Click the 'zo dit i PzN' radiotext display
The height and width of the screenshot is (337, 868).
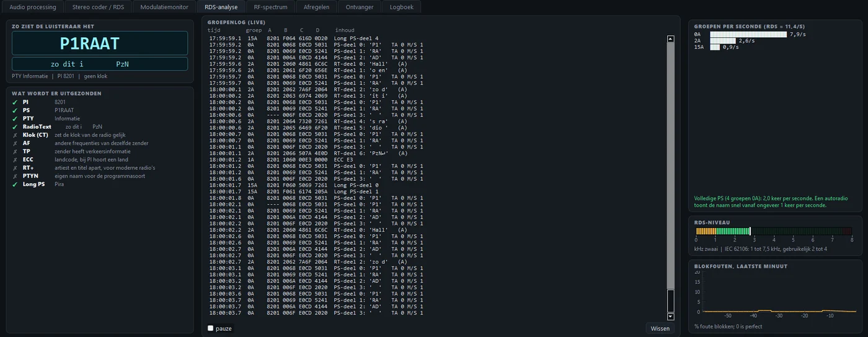[x=100, y=64]
